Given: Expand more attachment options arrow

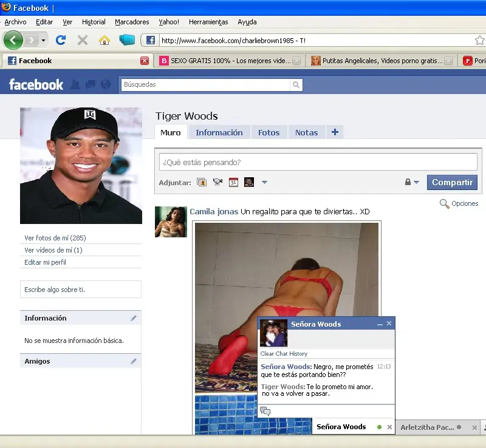Looking at the screenshot, I should click(264, 182).
